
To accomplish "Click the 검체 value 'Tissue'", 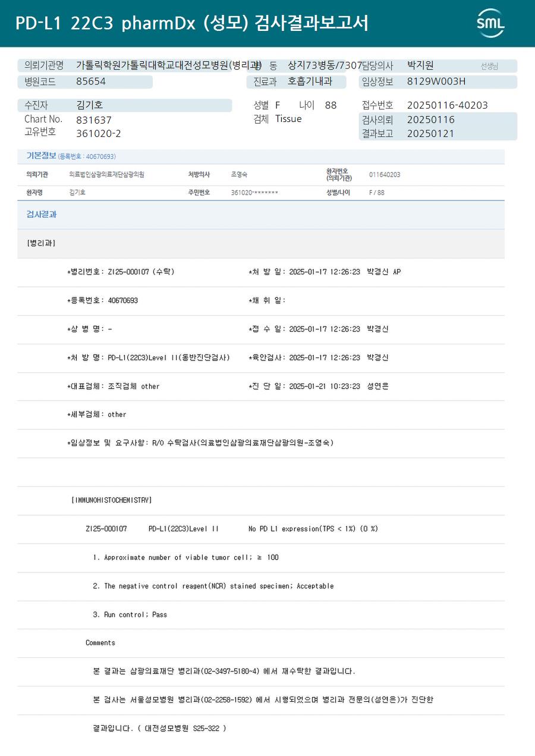I will pyautogui.click(x=288, y=119).
